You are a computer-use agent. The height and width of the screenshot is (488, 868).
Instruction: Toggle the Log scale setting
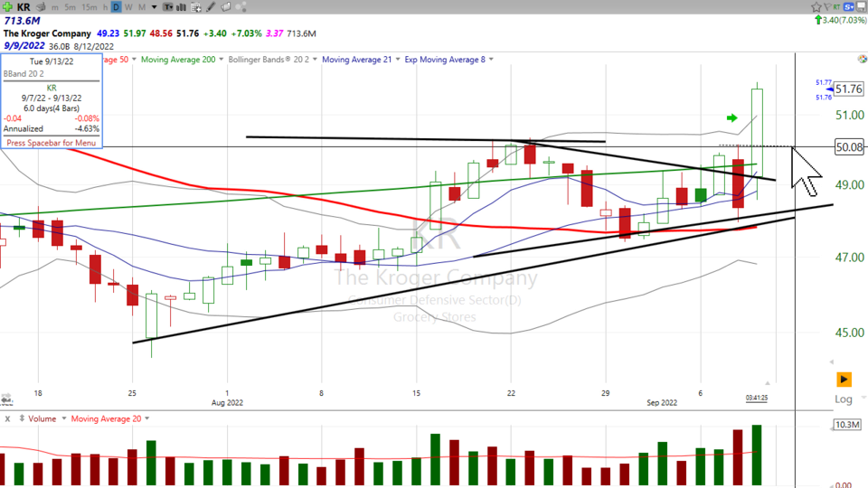pos(843,399)
